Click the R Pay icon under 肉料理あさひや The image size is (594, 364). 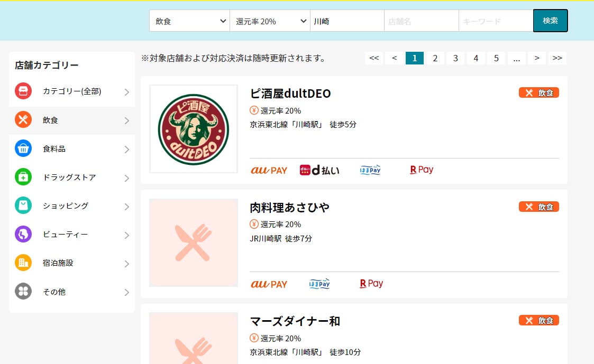point(371,283)
